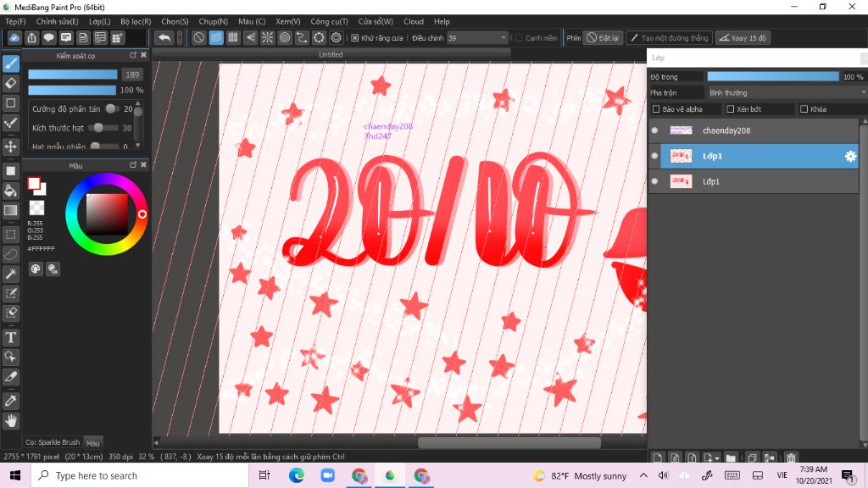
Task: Enable the concentric circle snap guide
Action: pyautogui.click(x=285, y=37)
